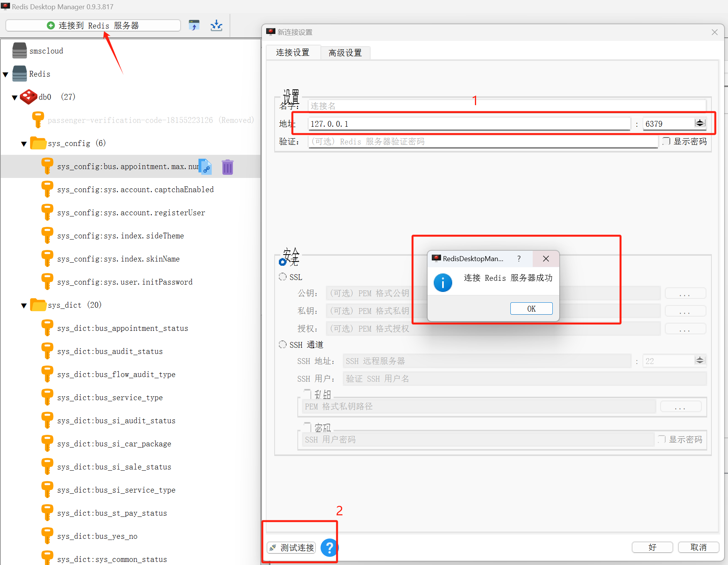Image resolution: width=728 pixels, height=565 pixels.
Task: Click the green plus connect to Redis server button
Action: pyautogui.click(x=93, y=25)
